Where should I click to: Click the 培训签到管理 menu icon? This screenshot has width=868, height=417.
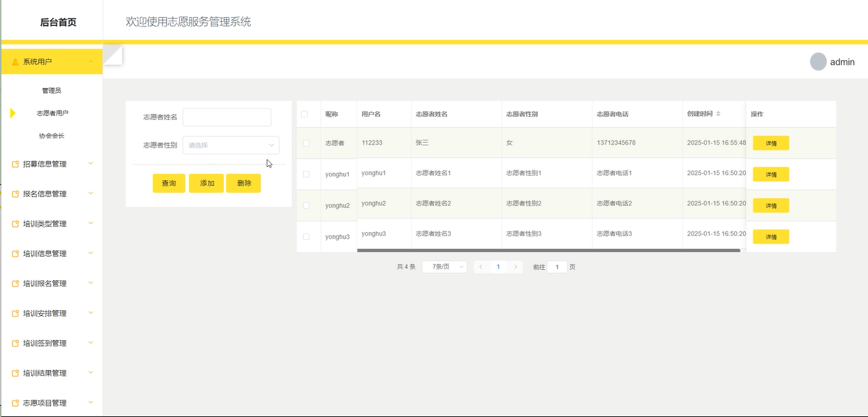16,343
